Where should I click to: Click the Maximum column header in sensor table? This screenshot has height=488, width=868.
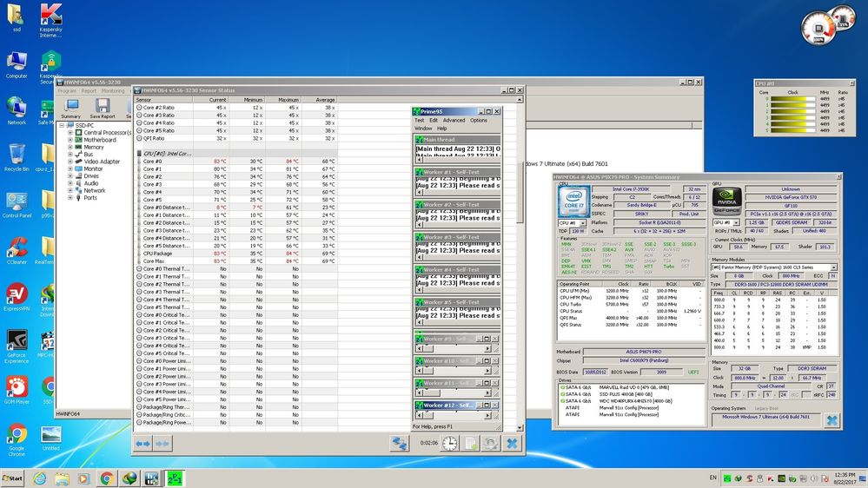(x=283, y=100)
